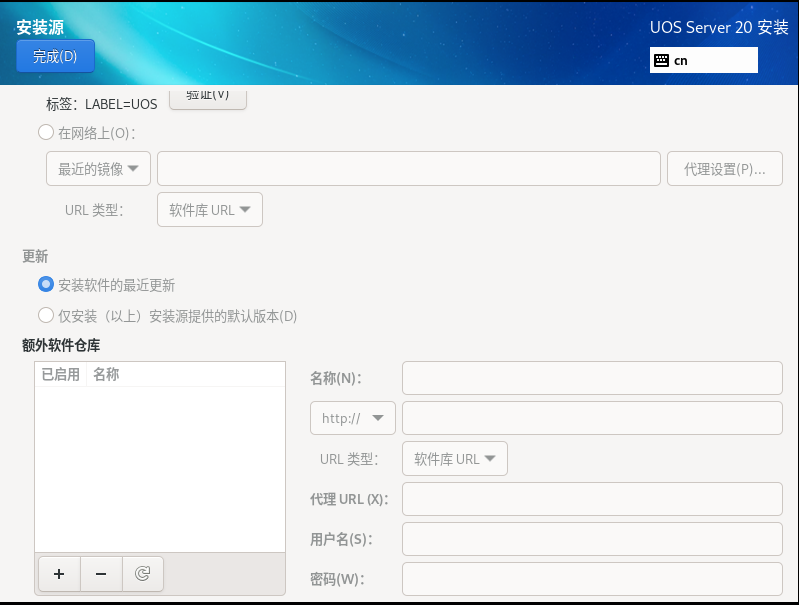Expand the repository 软件库 URL type dropdown
The width and height of the screenshot is (799, 605).
(x=455, y=459)
